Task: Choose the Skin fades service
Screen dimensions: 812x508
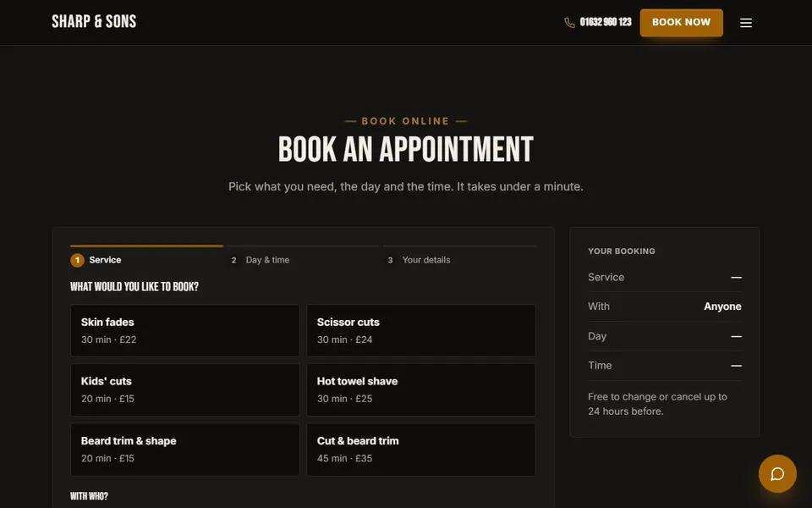Action: (185, 330)
